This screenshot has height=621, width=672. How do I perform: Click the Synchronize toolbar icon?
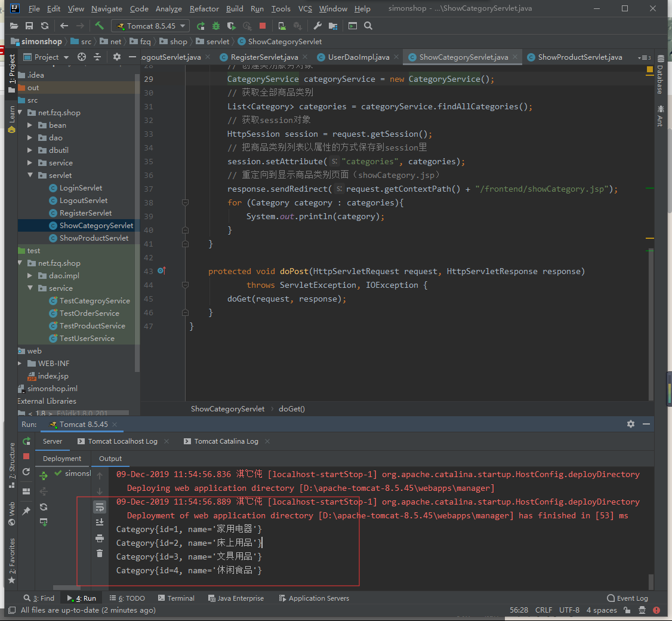[45, 26]
